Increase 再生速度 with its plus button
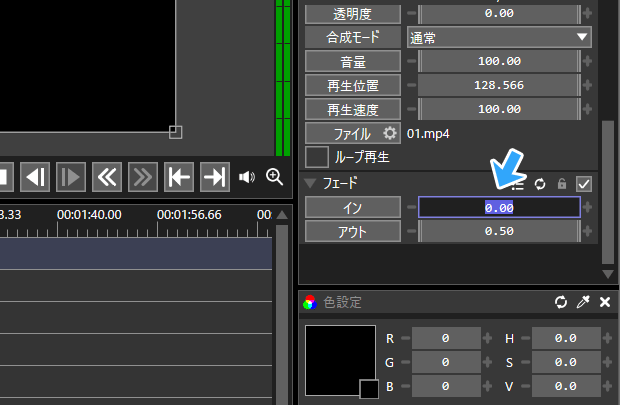Image resolution: width=620 pixels, height=405 pixels. click(x=588, y=109)
